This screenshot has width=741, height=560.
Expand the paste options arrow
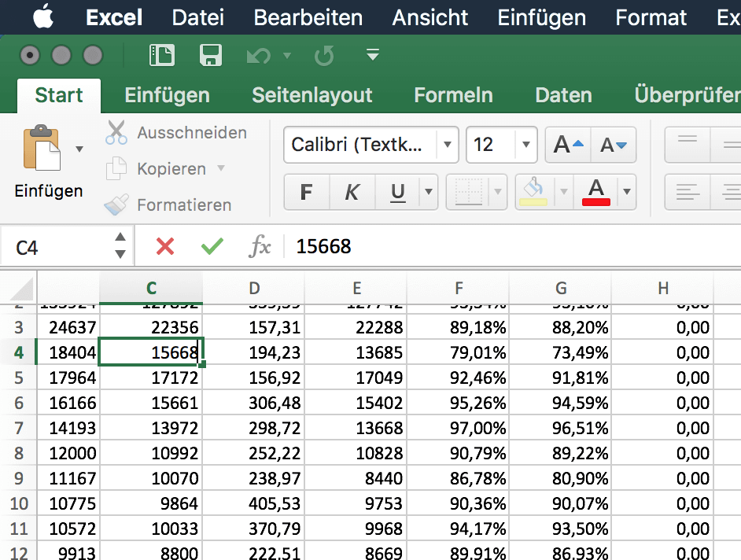tap(79, 149)
